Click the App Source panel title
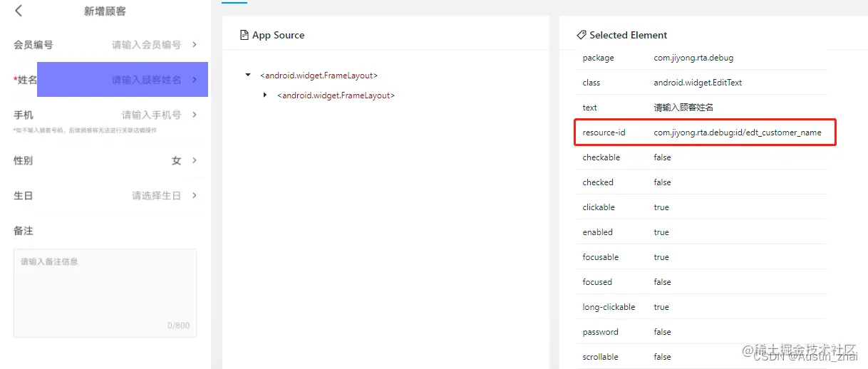The height and width of the screenshot is (369, 868). pos(278,35)
